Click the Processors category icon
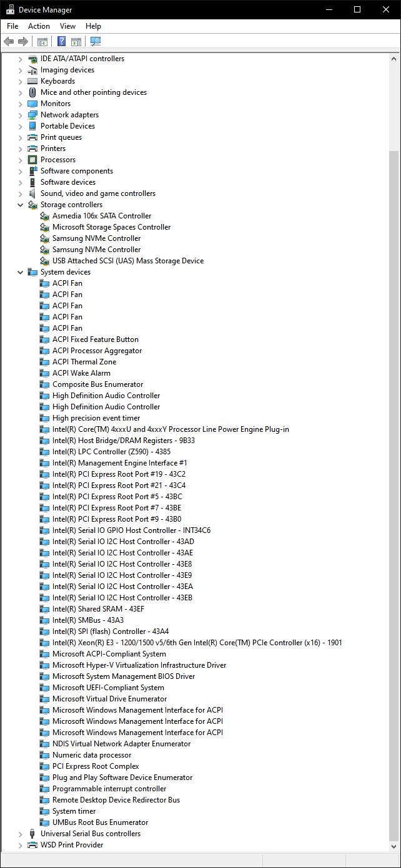This screenshot has height=868, width=401. (x=32, y=160)
